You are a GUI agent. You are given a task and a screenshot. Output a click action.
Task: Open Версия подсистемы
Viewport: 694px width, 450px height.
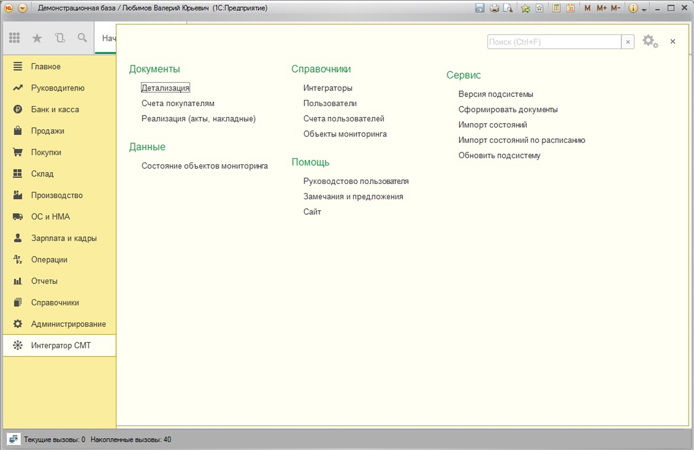(496, 94)
